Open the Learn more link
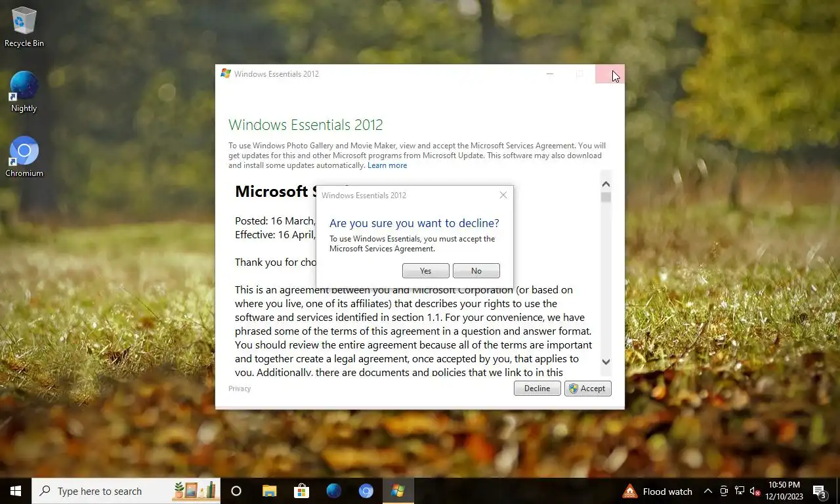 coord(387,165)
